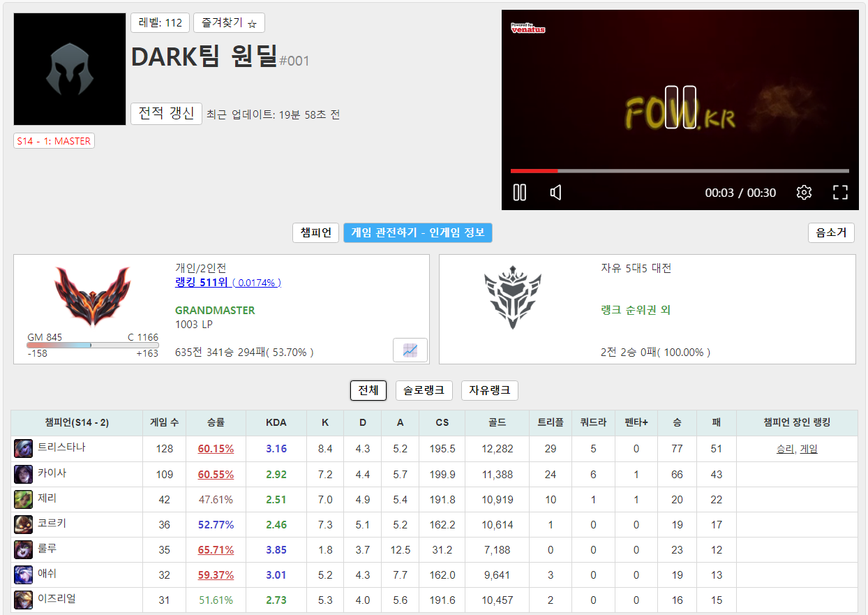Click the 승리 mastery ranking link
The width and height of the screenshot is (868, 615).
785,449
